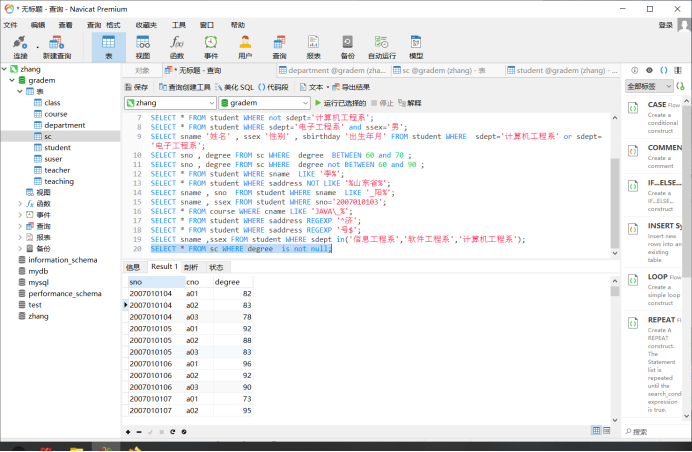Image resolution: width=692 pixels, height=452 pixels.
Task: Click the 搜索 snippet search field
Action: tap(653, 431)
